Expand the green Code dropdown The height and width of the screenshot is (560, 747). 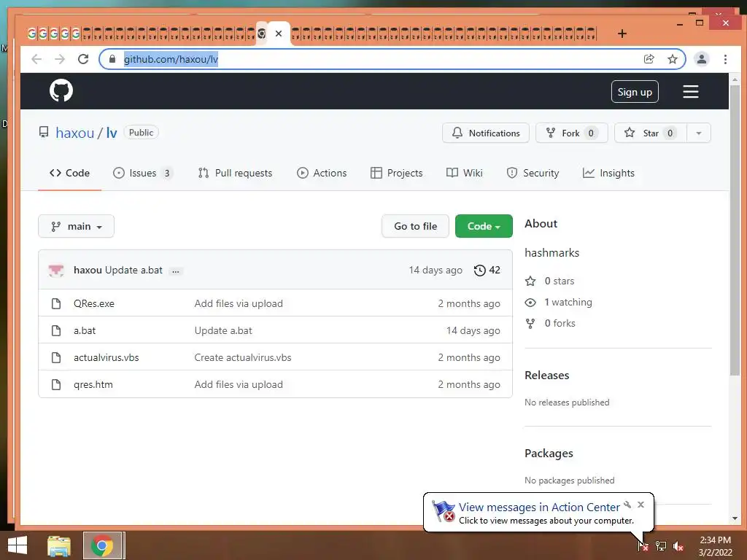click(x=484, y=226)
